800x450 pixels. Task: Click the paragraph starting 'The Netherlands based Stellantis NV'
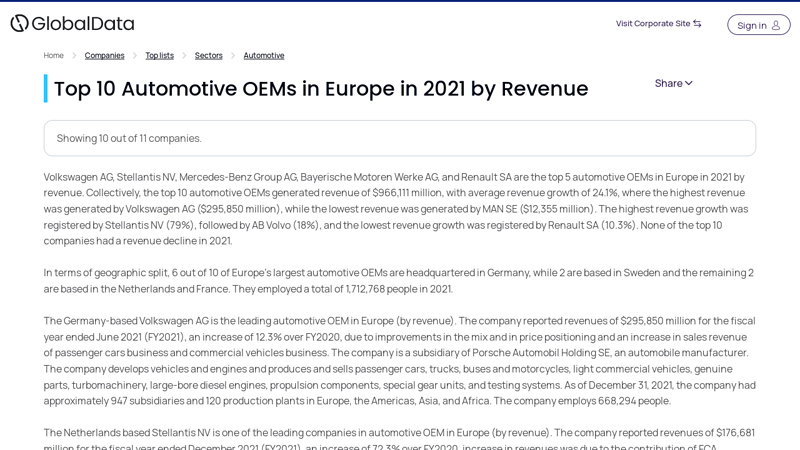coord(399,438)
